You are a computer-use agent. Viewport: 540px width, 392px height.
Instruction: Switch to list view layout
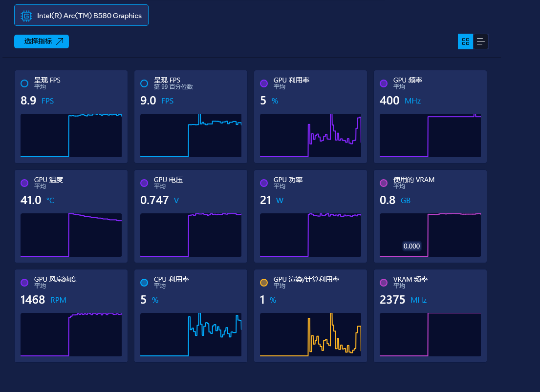[481, 41]
